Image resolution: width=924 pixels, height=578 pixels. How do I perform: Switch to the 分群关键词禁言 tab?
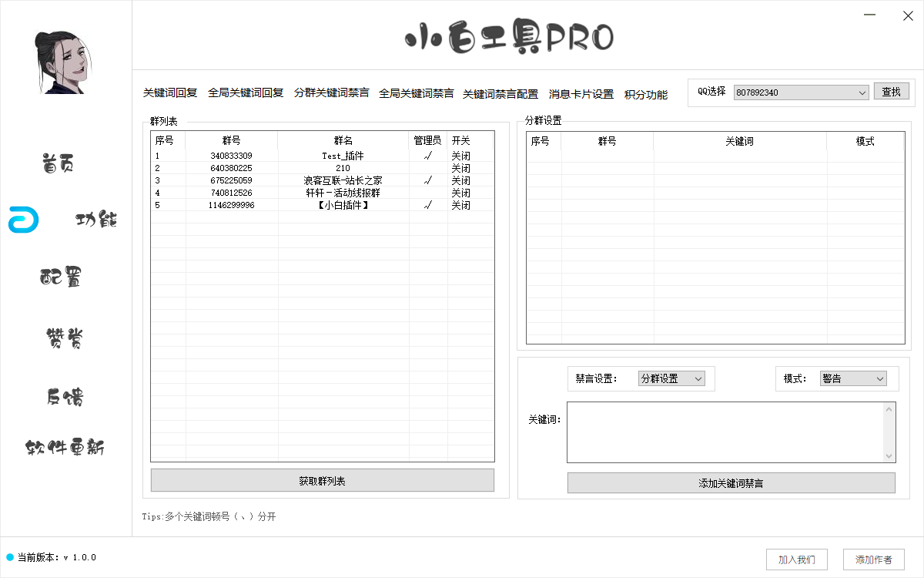pyautogui.click(x=332, y=93)
